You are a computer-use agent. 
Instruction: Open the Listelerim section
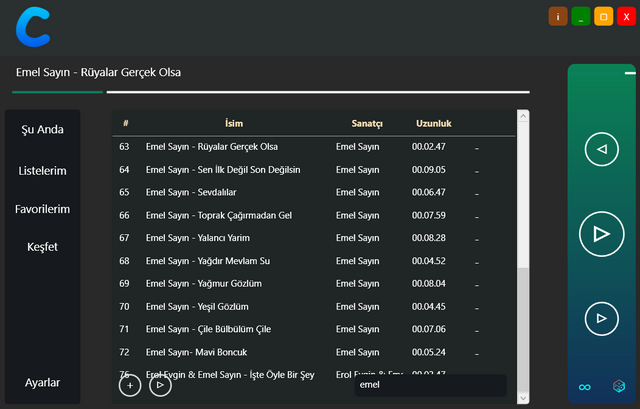(42, 171)
